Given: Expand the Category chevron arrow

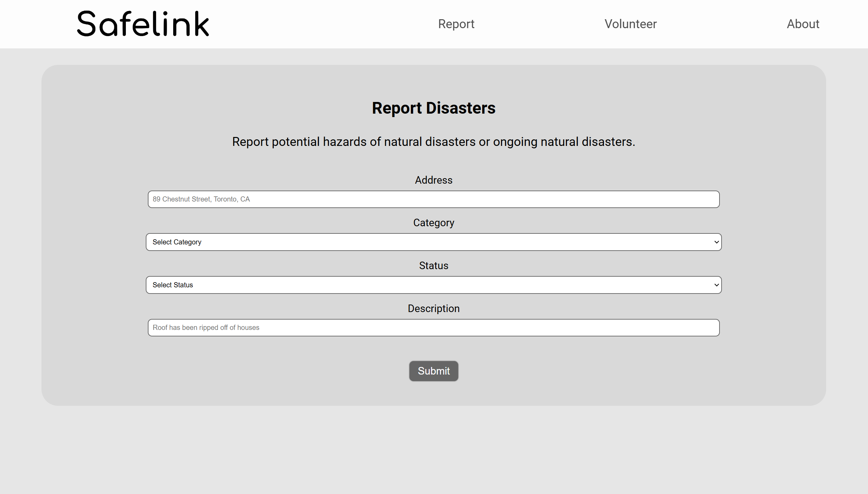Looking at the screenshot, I should point(716,242).
